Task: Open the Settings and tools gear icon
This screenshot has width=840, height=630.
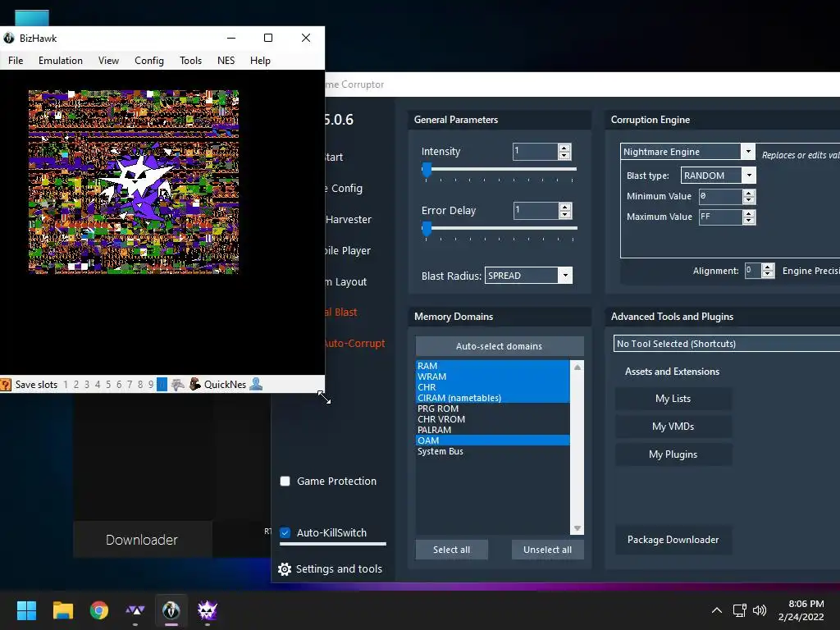Action: [x=285, y=569]
